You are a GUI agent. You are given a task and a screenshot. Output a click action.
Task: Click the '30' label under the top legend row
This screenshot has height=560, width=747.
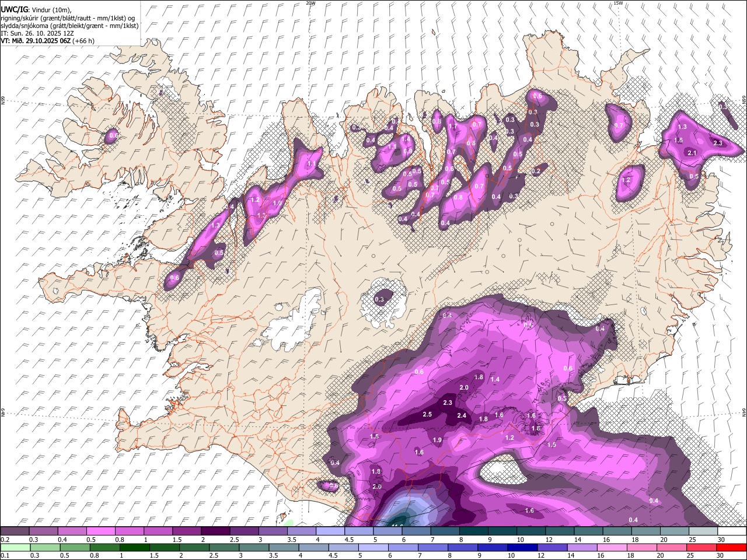[721, 540]
